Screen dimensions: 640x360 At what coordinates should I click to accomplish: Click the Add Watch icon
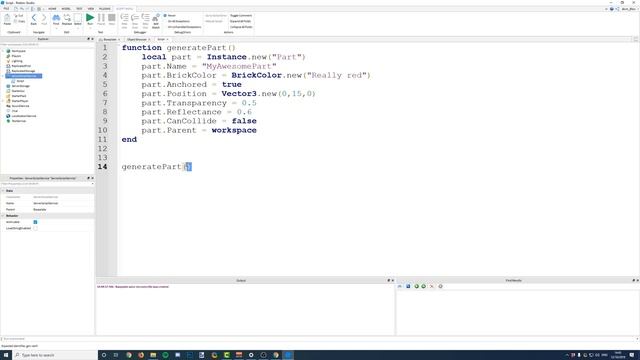(156, 20)
